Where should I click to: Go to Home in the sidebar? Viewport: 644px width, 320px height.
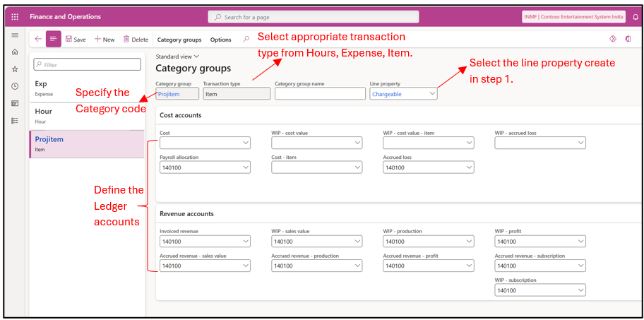coord(15,52)
